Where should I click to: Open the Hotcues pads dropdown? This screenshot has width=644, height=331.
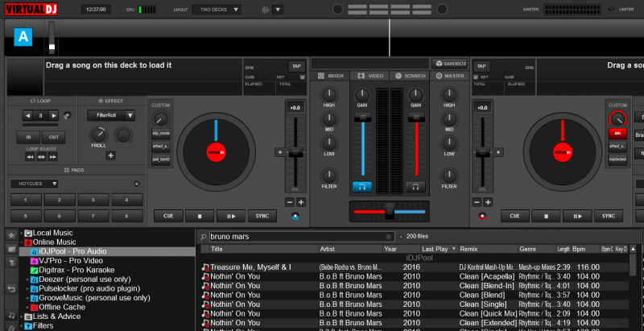34,184
